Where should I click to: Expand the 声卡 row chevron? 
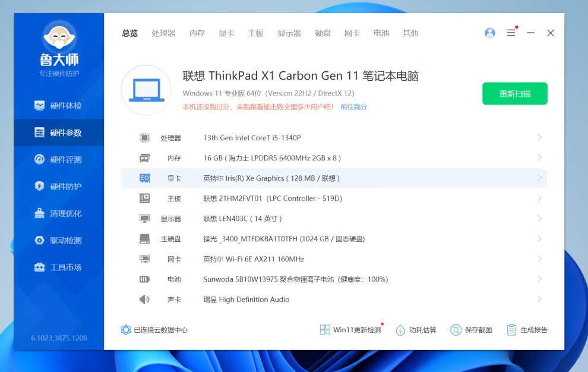pyautogui.click(x=540, y=299)
